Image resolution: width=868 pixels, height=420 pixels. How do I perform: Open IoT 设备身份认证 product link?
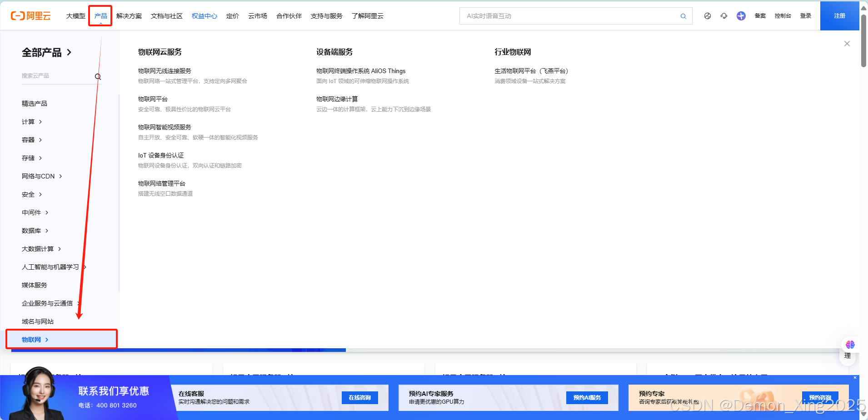161,155
